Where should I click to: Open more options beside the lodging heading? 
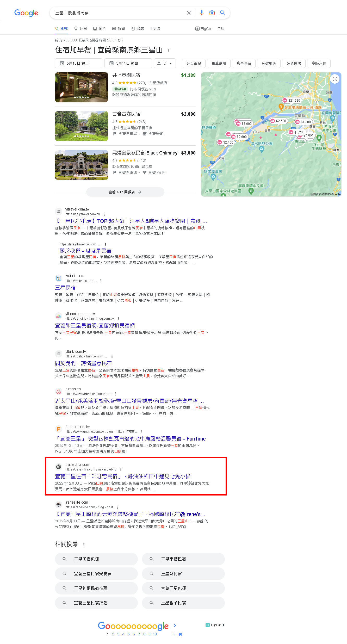point(169,51)
